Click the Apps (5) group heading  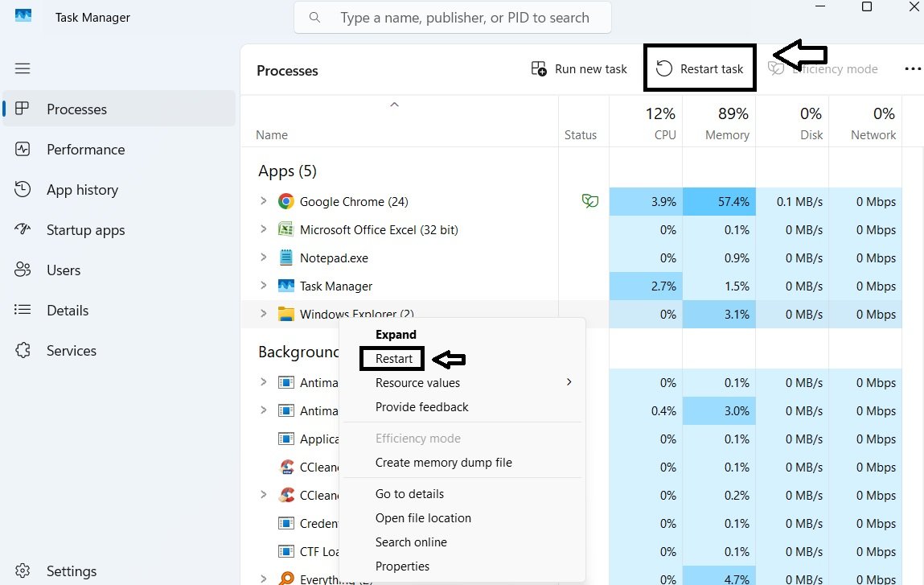coord(288,171)
